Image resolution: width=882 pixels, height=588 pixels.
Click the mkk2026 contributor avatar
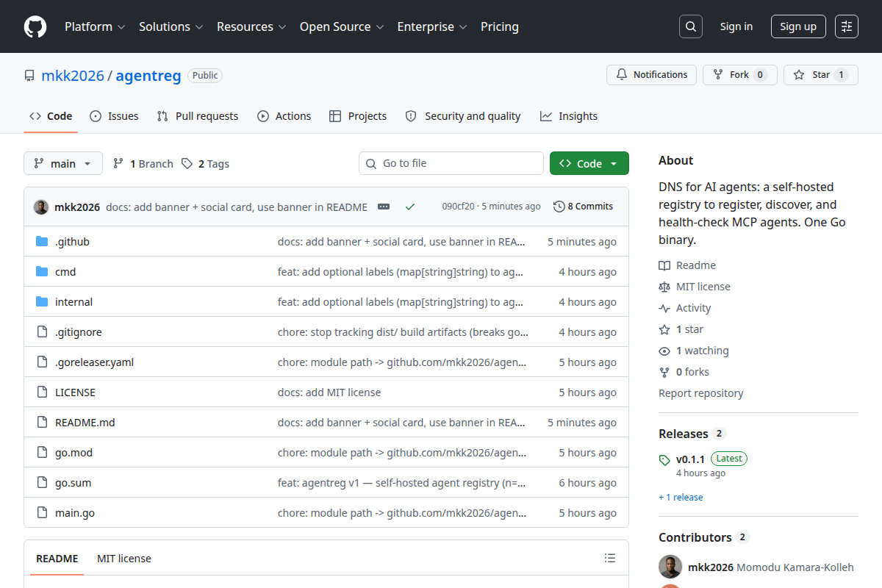tap(670, 567)
